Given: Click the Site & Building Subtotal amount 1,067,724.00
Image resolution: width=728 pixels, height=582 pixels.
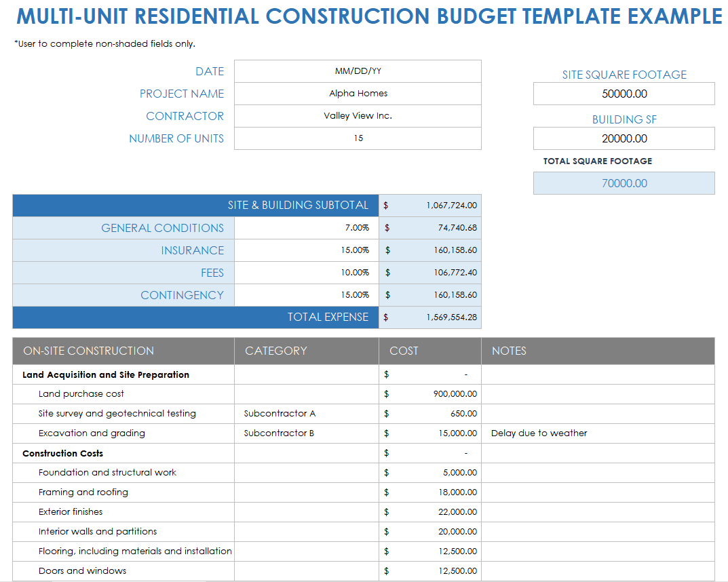Looking at the screenshot, I should [430, 205].
